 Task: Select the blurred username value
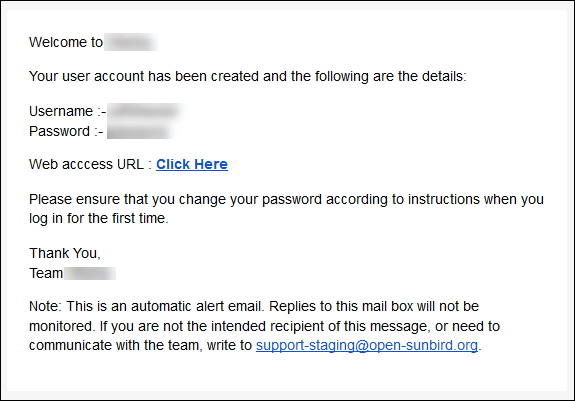coord(147,111)
